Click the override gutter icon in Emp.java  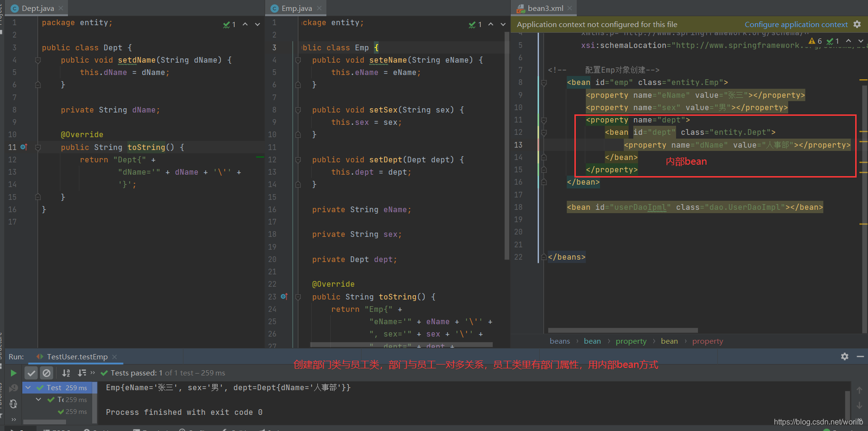pyautogui.click(x=284, y=297)
